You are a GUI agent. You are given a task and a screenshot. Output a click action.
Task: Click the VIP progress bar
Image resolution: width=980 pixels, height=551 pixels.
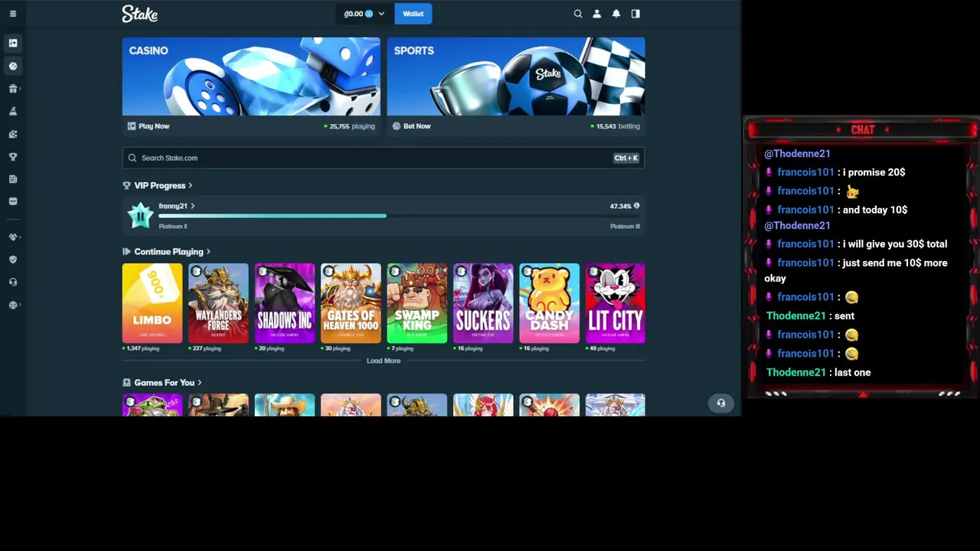pos(399,216)
